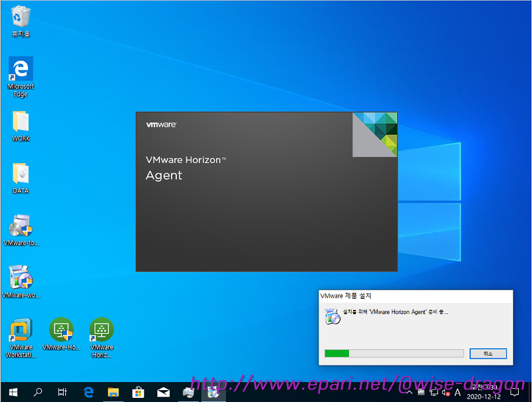
Task: Open the Windows Start menu
Action: point(13,393)
